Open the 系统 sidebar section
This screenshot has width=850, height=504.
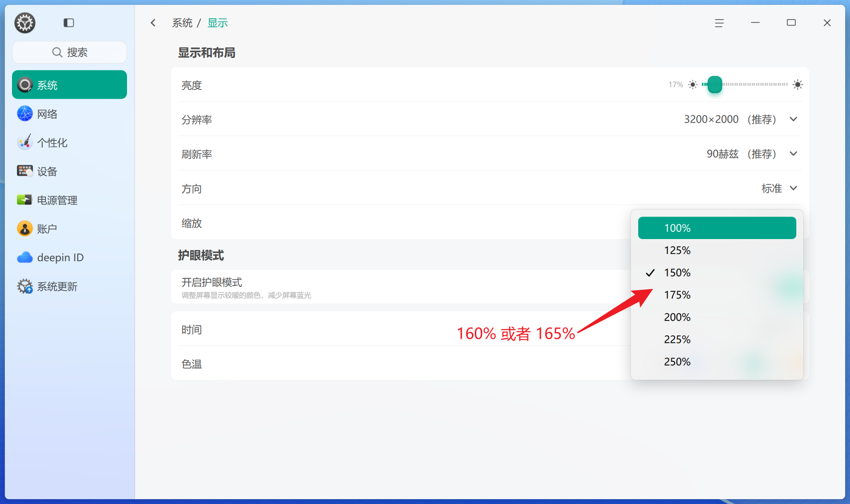tap(69, 85)
